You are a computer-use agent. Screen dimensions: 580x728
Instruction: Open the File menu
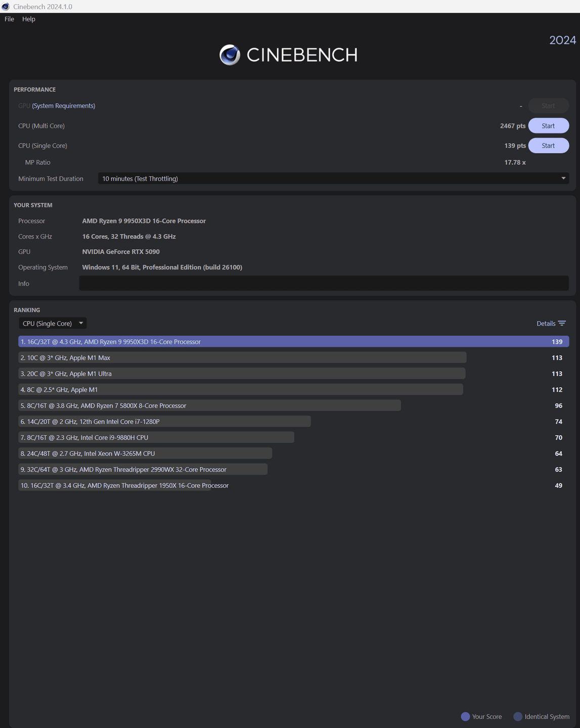point(9,19)
